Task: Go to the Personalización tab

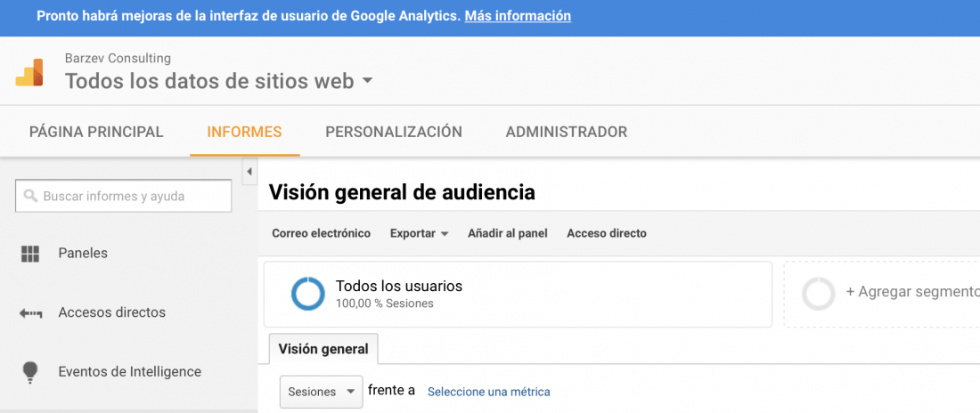Action: click(394, 132)
